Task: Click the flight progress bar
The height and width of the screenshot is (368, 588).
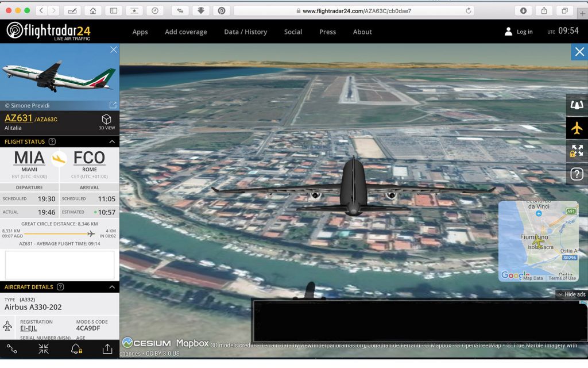Action: click(59, 233)
